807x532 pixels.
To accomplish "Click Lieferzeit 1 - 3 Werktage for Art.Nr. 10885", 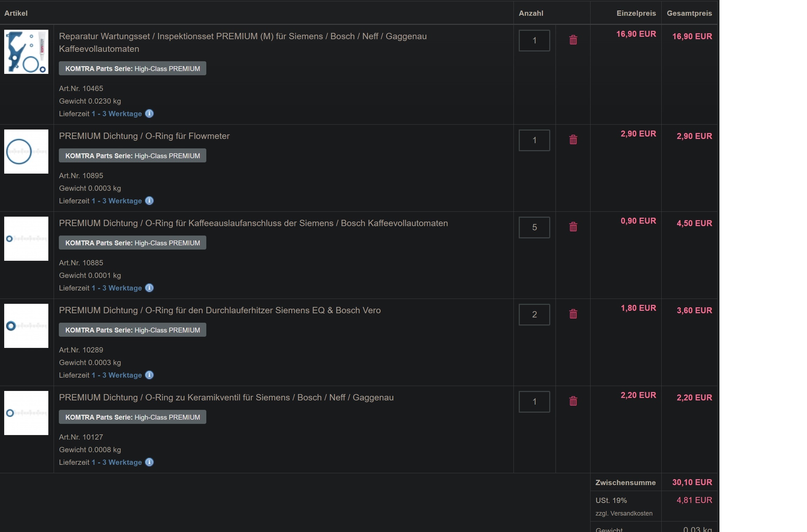I will point(117,288).
